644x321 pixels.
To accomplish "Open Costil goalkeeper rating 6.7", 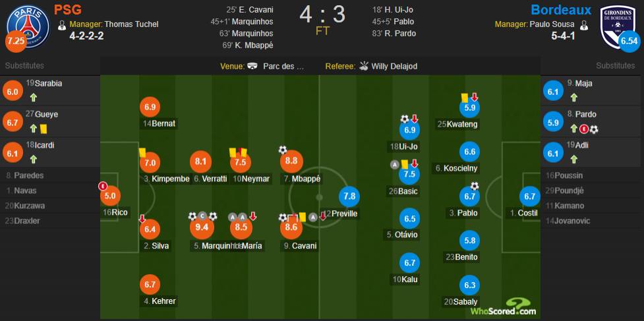I will (529, 196).
